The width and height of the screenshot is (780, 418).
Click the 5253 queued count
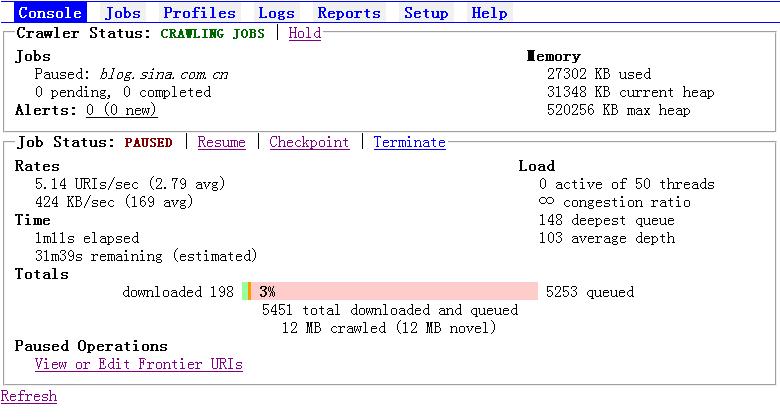tap(590, 292)
